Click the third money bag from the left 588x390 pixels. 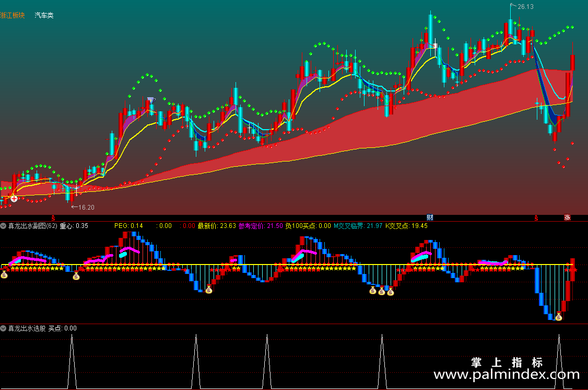pos(209,290)
